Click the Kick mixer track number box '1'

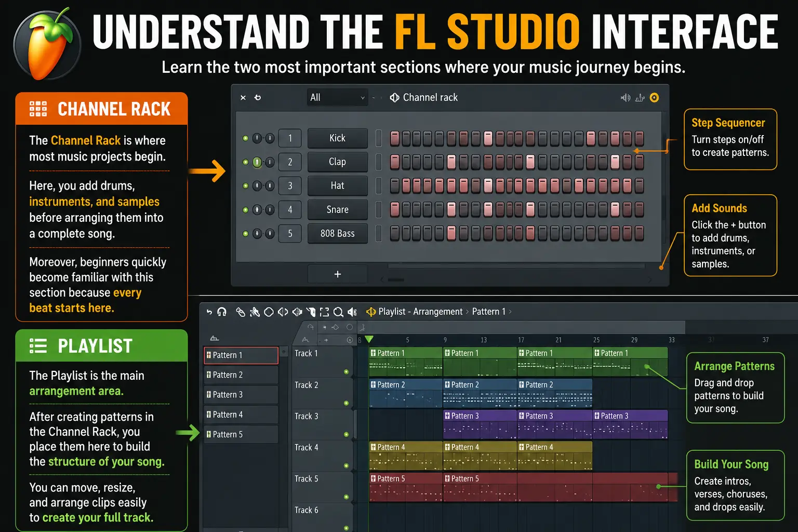click(290, 138)
